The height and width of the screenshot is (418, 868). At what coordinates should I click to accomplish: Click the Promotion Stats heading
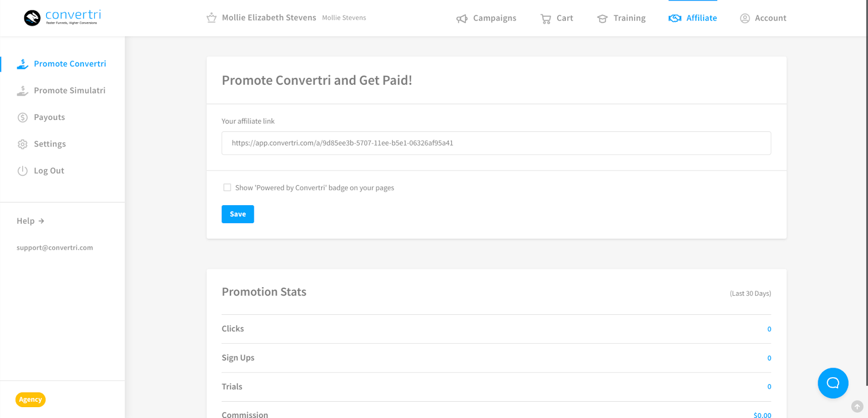264,292
